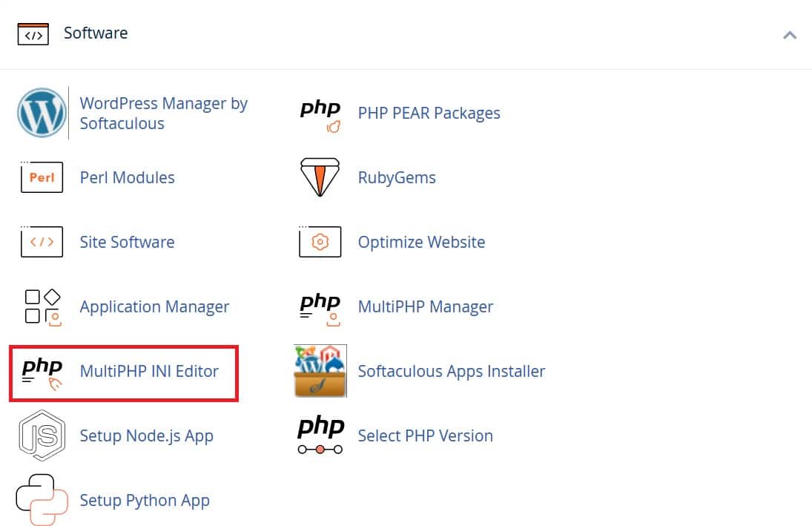
Task: Click the Optimize Website gear icon
Action: coord(320,242)
